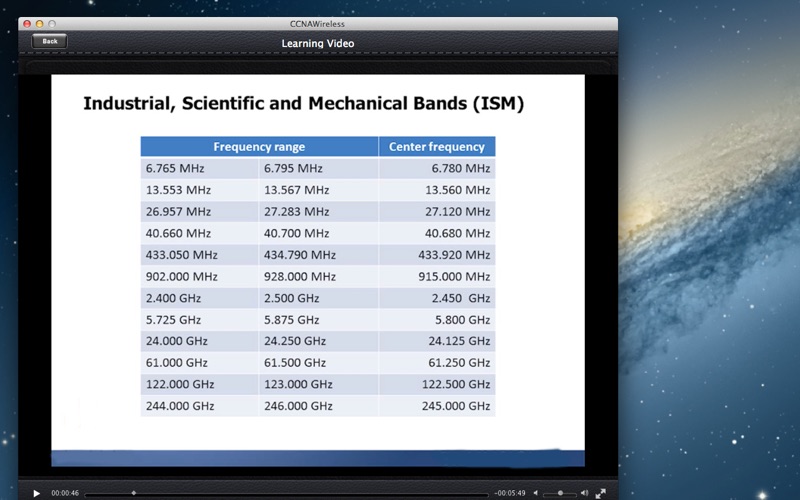Click the remaining time -00:05:49 label
800x500 pixels.
[510, 493]
